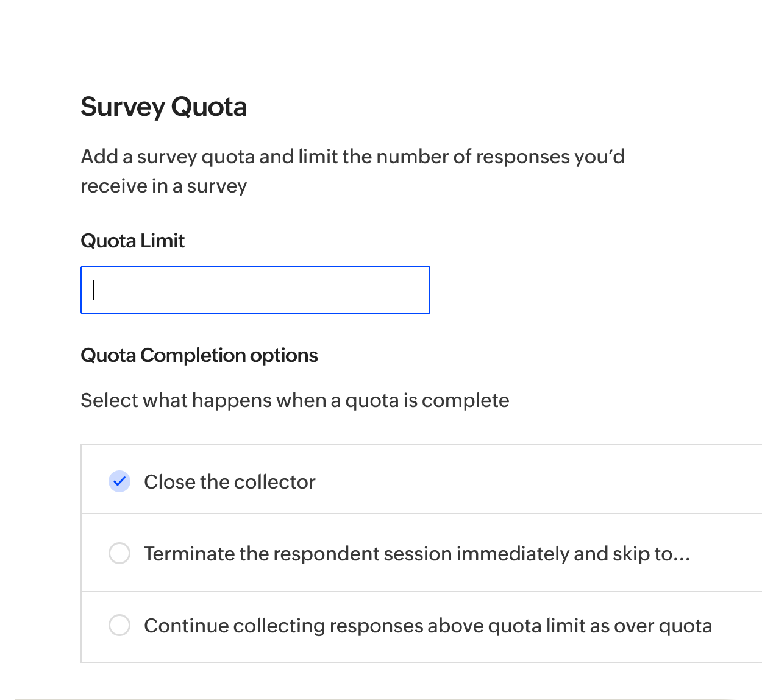This screenshot has height=700, width=762.
Task: Select the Continue collecting responses radio button
Action: [119, 625]
